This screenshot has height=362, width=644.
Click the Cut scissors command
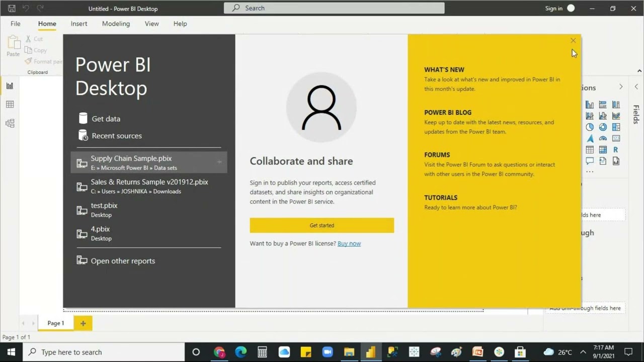(34, 39)
